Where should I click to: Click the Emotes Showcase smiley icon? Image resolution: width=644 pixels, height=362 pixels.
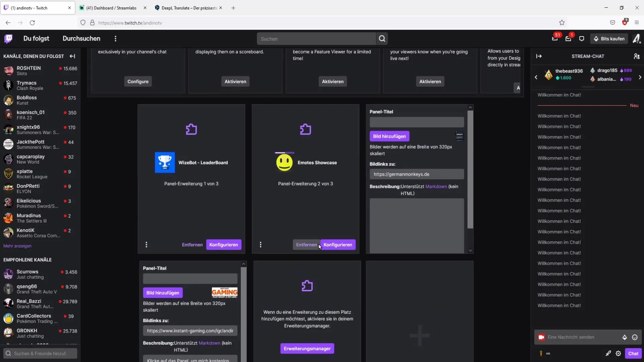pos(284,163)
